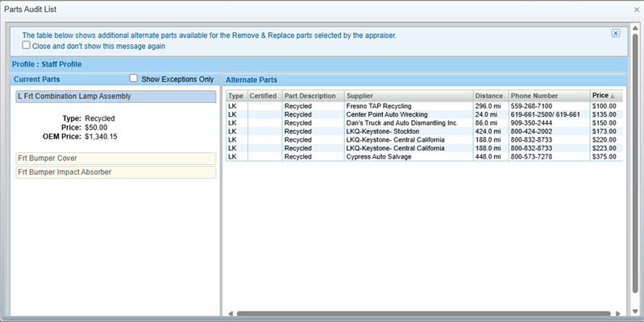Check 'Close and don't show this message again'

[x=27, y=45]
